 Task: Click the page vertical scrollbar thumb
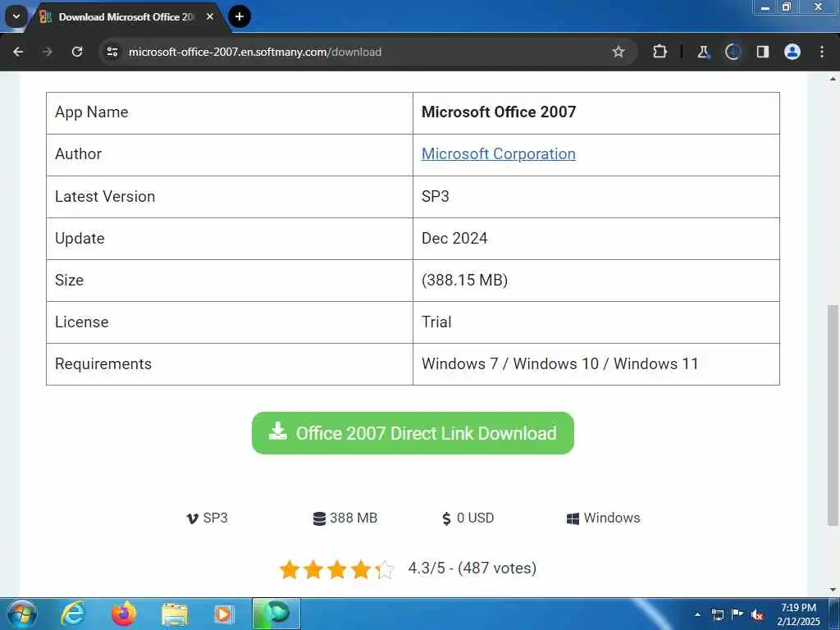pyautogui.click(x=833, y=415)
